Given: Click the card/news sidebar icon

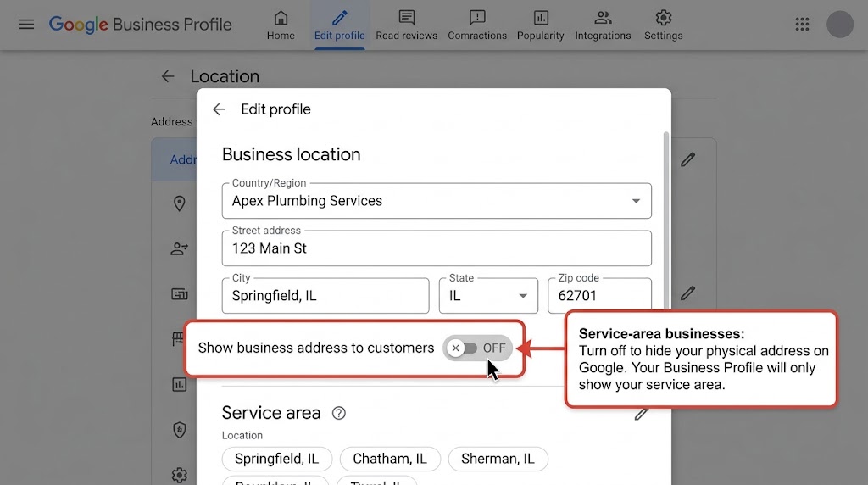Looking at the screenshot, I should [x=180, y=294].
